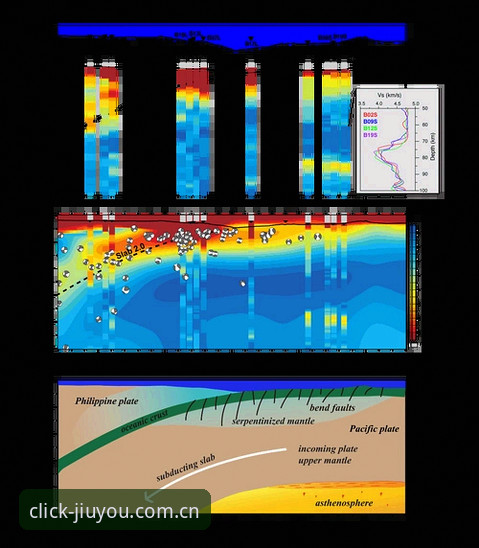Click the red B02S legend entry

[370, 115]
